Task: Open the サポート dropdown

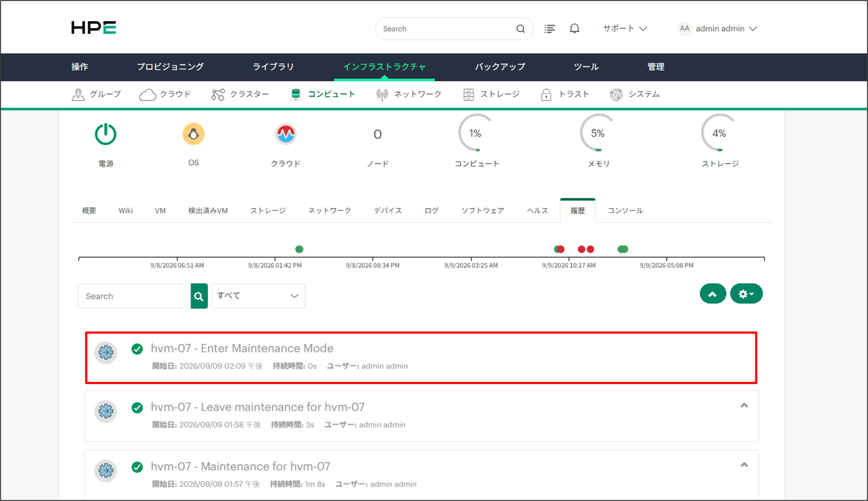Action: tap(625, 28)
